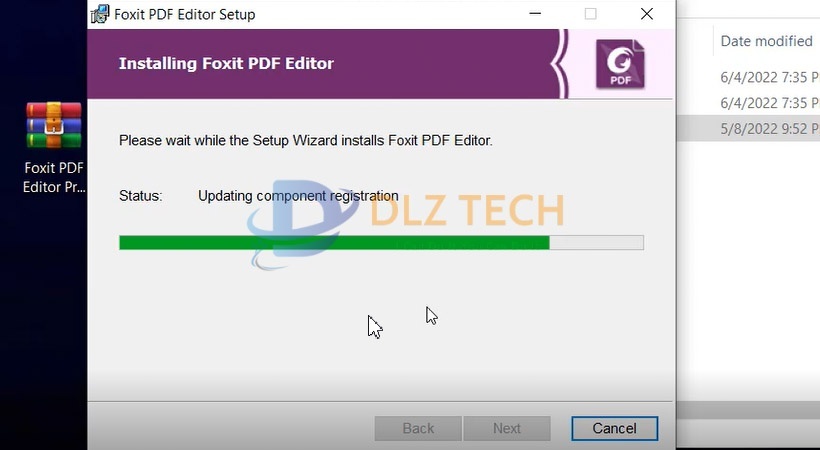The height and width of the screenshot is (450, 820).
Task: Click the horizontal scrollbar in the file explorer
Action: click(x=748, y=410)
